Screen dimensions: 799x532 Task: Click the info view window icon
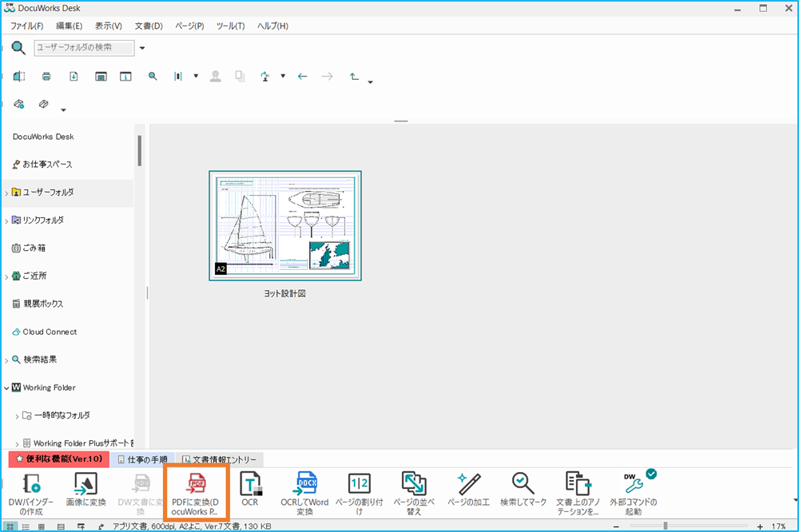coord(125,77)
